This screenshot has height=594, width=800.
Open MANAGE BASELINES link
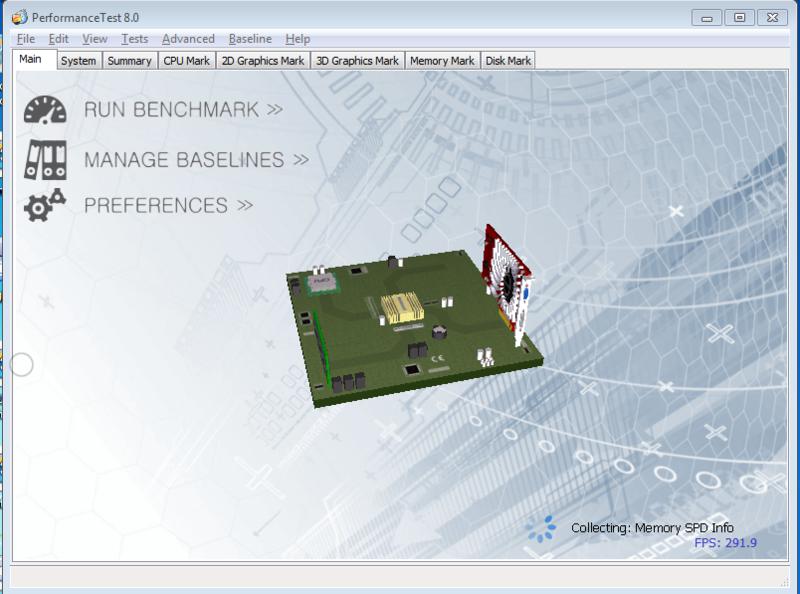(x=196, y=160)
